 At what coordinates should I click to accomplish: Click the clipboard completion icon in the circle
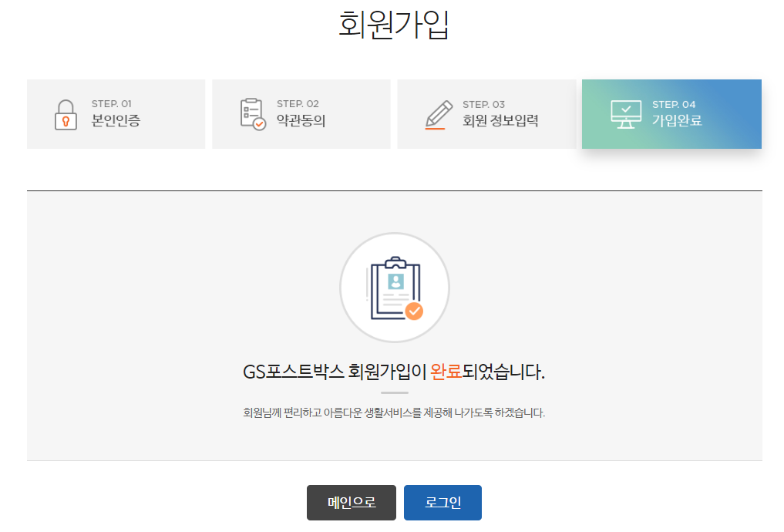tap(395, 288)
